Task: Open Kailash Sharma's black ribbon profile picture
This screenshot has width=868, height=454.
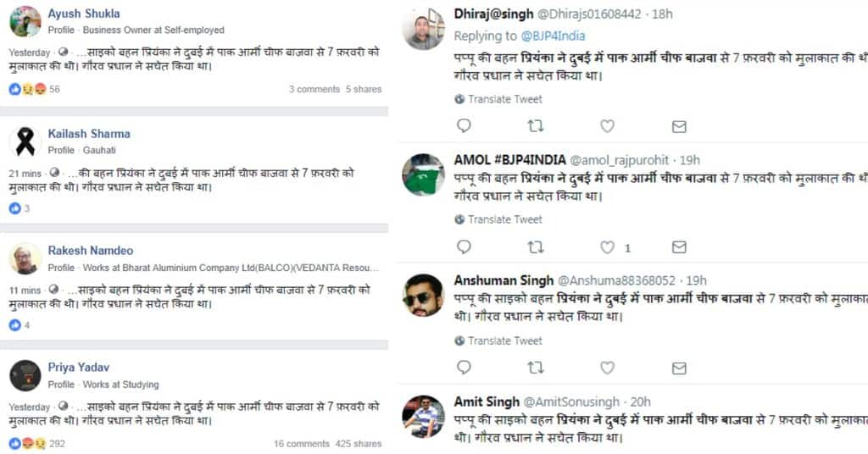Action: click(x=25, y=141)
